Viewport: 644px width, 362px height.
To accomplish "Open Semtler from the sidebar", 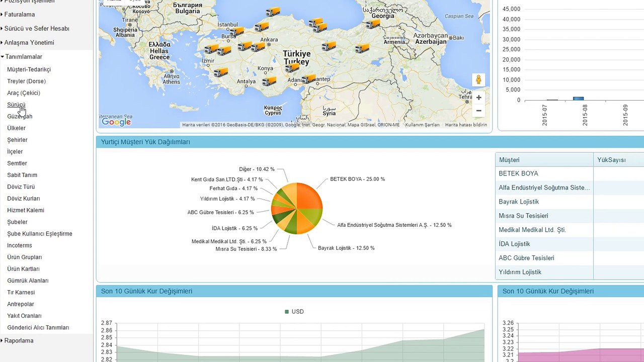I will click(17, 163).
